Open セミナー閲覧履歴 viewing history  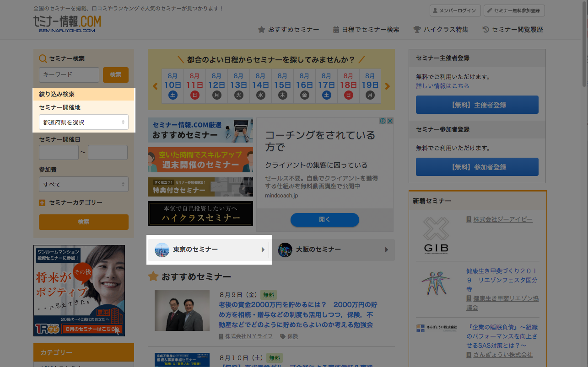point(512,30)
